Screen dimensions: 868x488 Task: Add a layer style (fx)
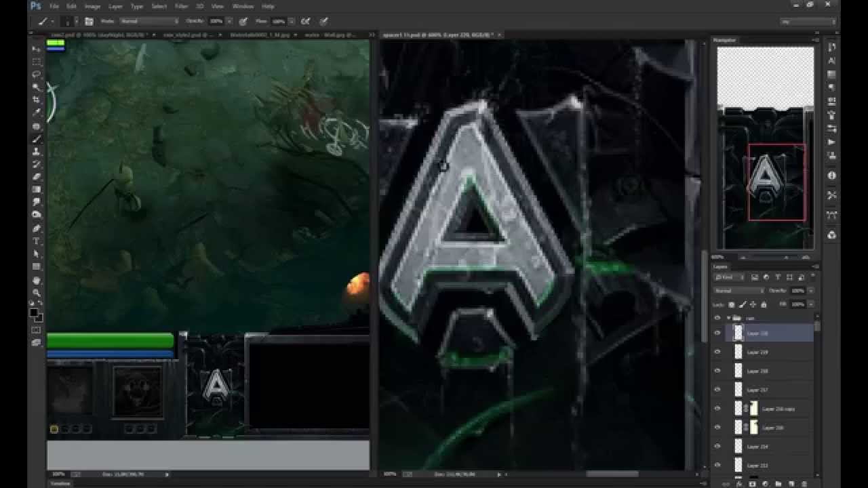click(739, 484)
